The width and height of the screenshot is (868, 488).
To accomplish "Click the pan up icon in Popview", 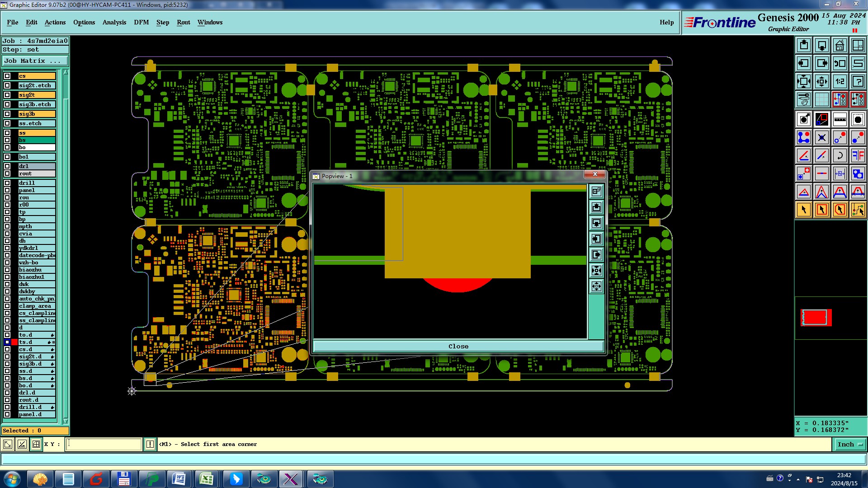I will 596,207.
